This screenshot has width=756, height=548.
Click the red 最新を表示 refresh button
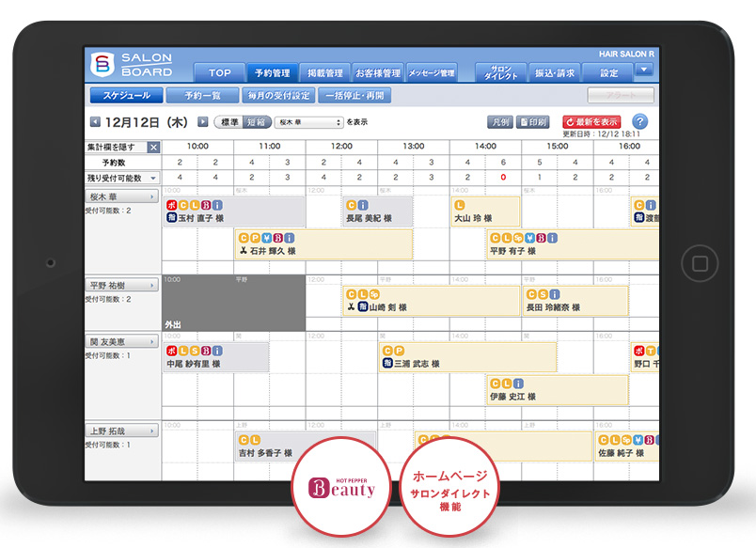591,122
